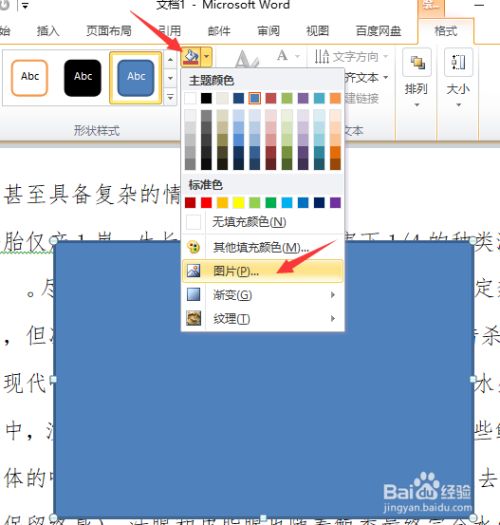Switch to the 格式 tab
Screen dimensions: 500x525
coord(446,31)
